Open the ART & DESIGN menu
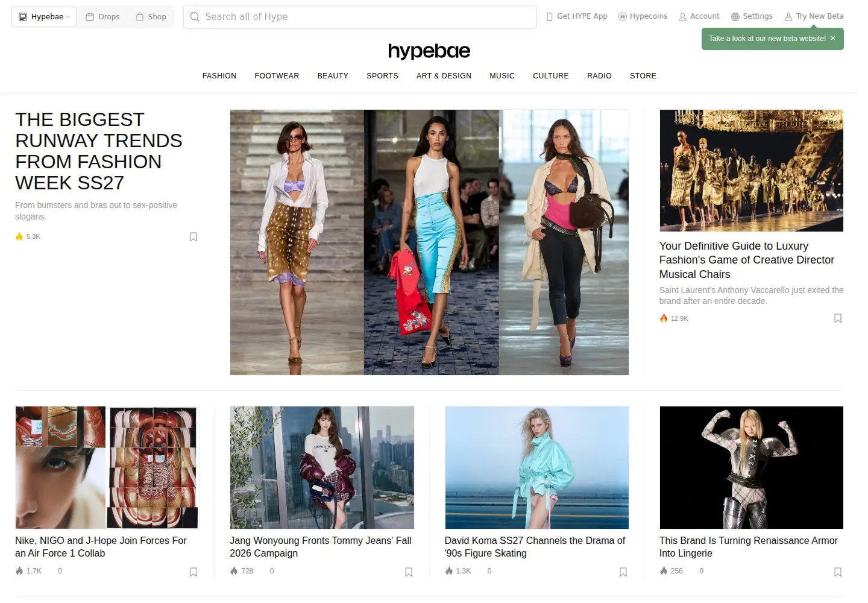 pos(444,76)
